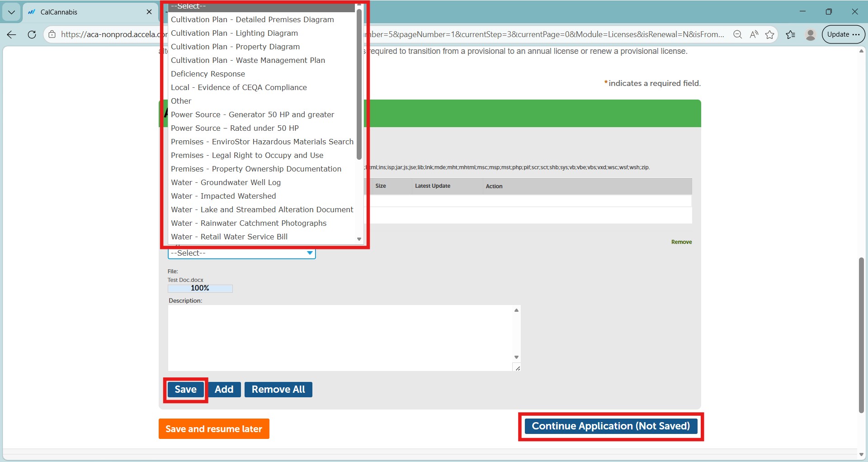Click the page scroll up arrow
Viewport: 868px width, 462px height.
(861, 51)
